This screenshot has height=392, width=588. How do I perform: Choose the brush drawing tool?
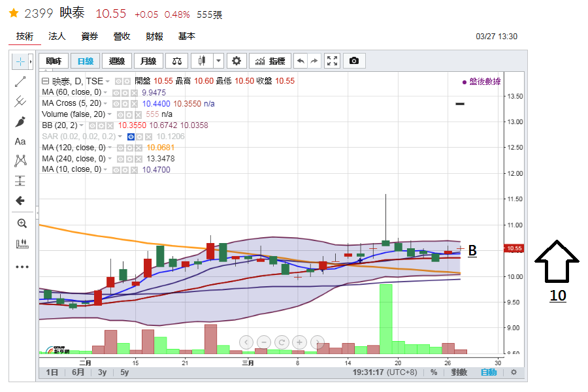(20, 122)
